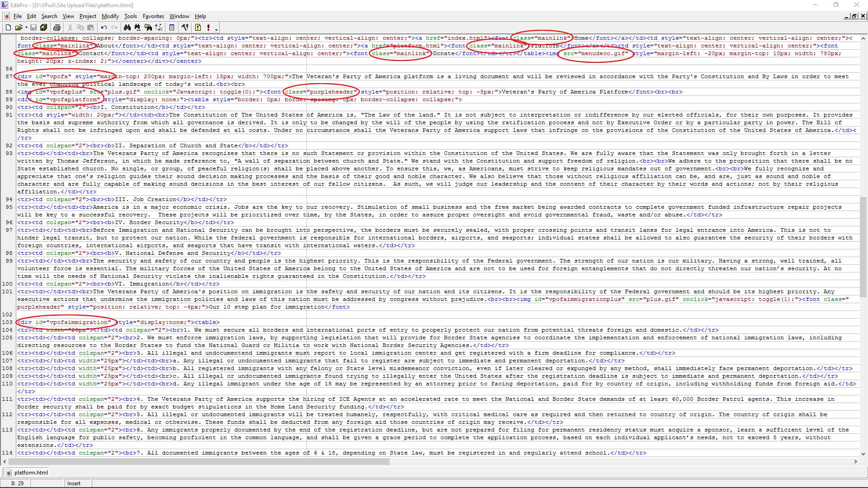Create a new document from the toolbar
This screenshot has width=868, height=488.
click(8, 28)
